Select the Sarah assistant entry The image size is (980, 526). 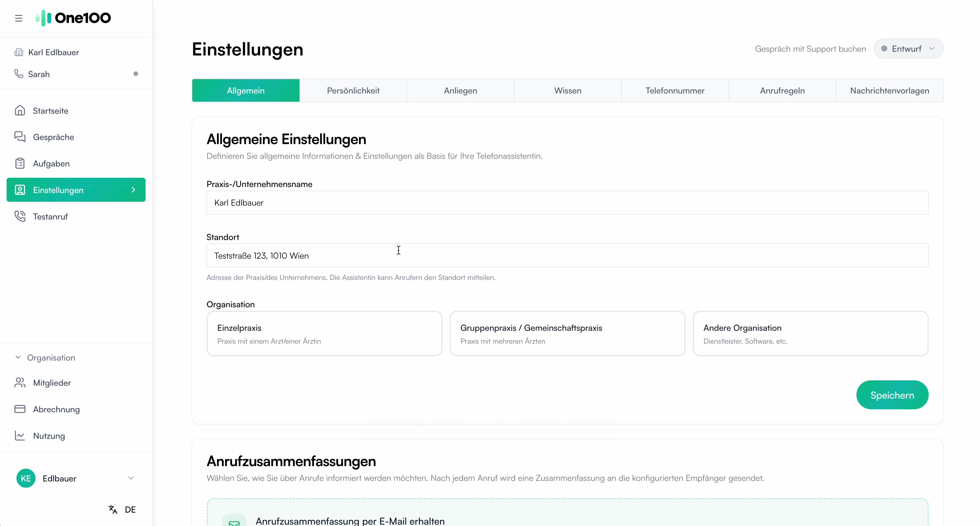click(x=76, y=74)
